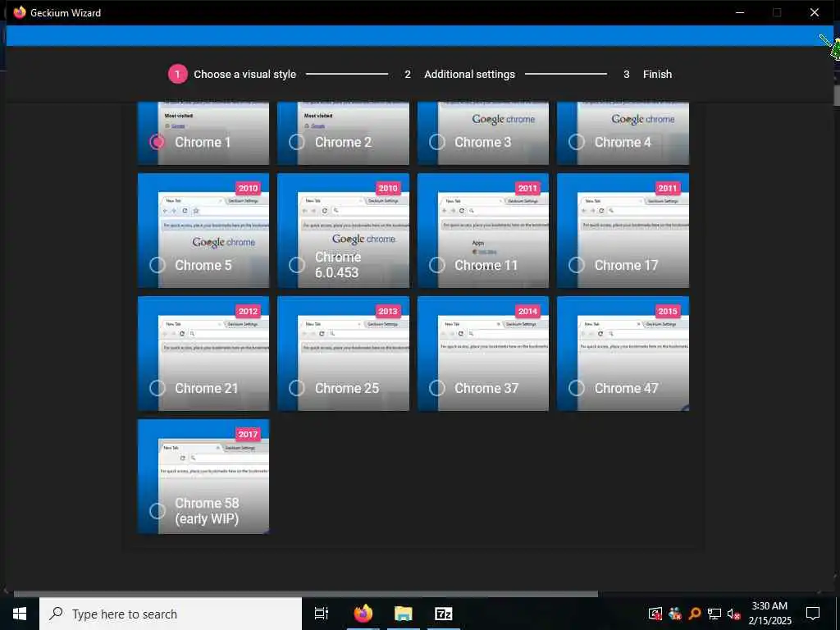Viewport: 840px width, 630px height.
Task: Go to step 3 Finish
Action: (x=648, y=75)
